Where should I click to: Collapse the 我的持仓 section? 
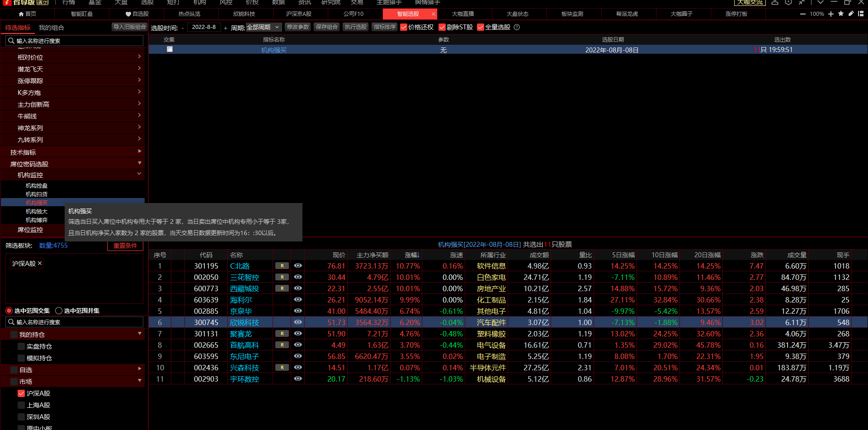(x=140, y=334)
